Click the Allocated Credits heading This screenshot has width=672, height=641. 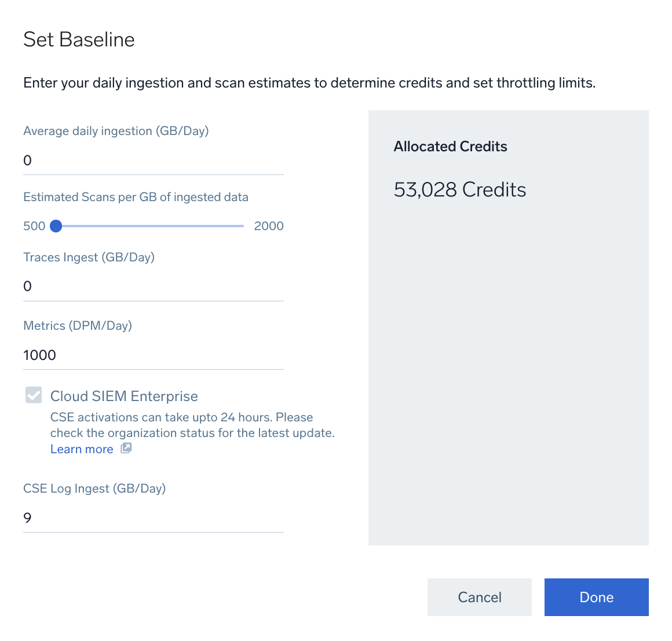pyautogui.click(x=450, y=147)
